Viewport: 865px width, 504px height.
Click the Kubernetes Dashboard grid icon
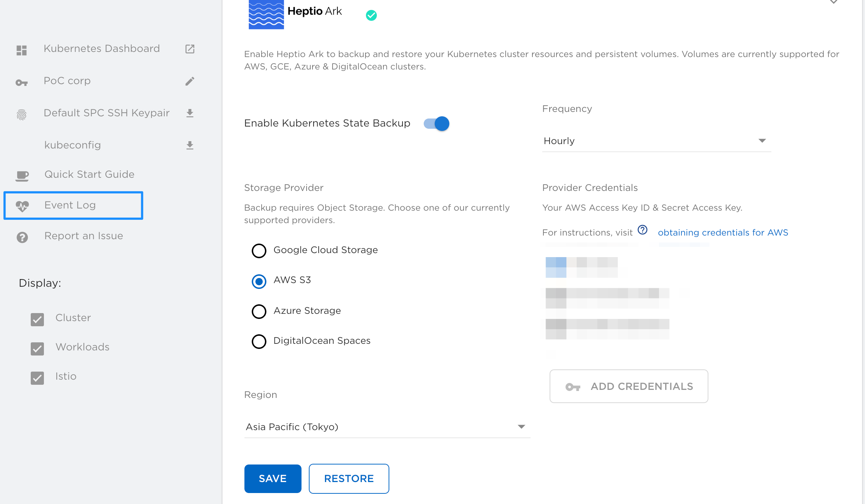tap(22, 50)
